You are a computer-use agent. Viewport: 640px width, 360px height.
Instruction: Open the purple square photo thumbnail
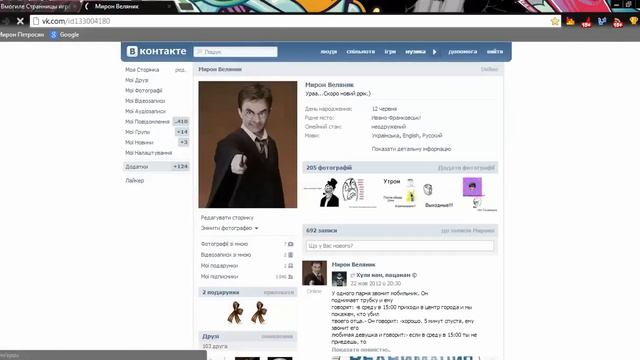tap(480, 193)
